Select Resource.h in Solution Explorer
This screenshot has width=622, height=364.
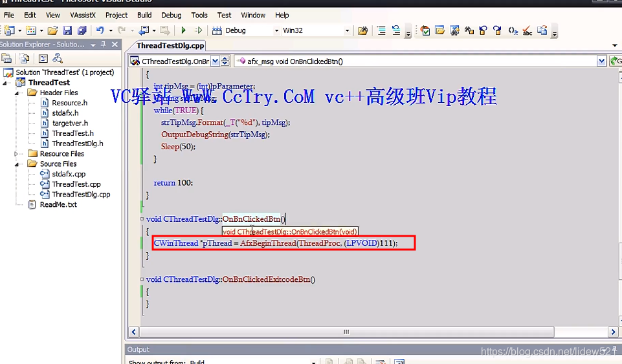click(69, 103)
